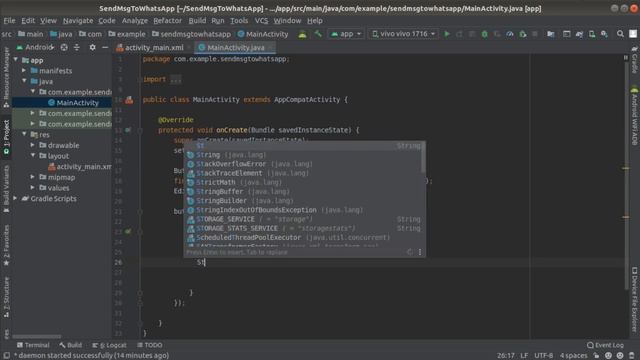
Task: Open the Gradle tool window
Action: (634, 60)
